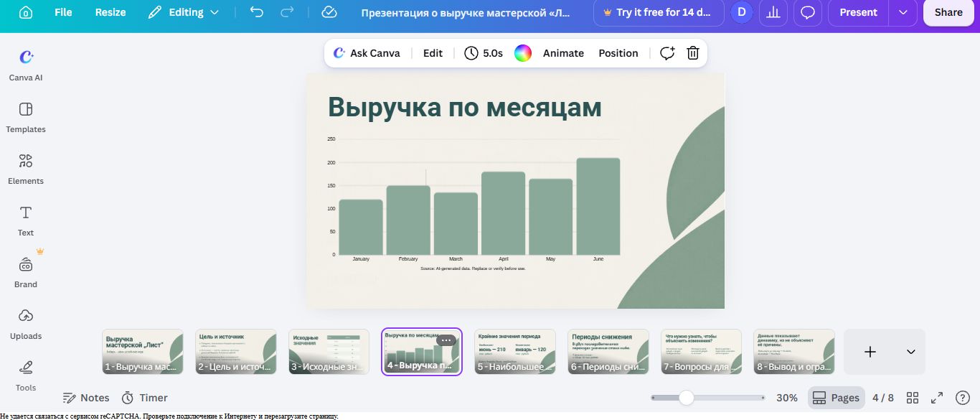Screen dimensions: 980x420
Task: Open the Timer tool
Action: point(145,398)
